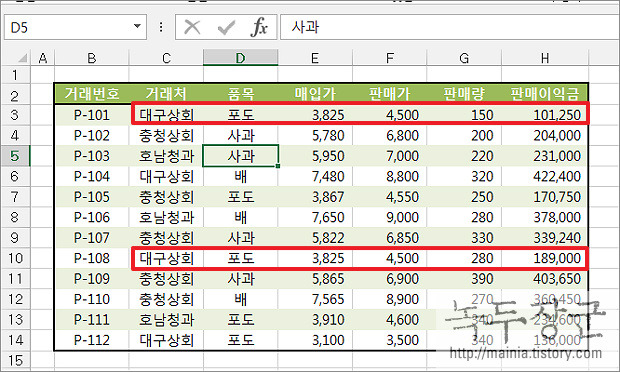The height and width of the screenshot is (372, 620).
Task: Select cell P-110
Action: tap(92, 299)
